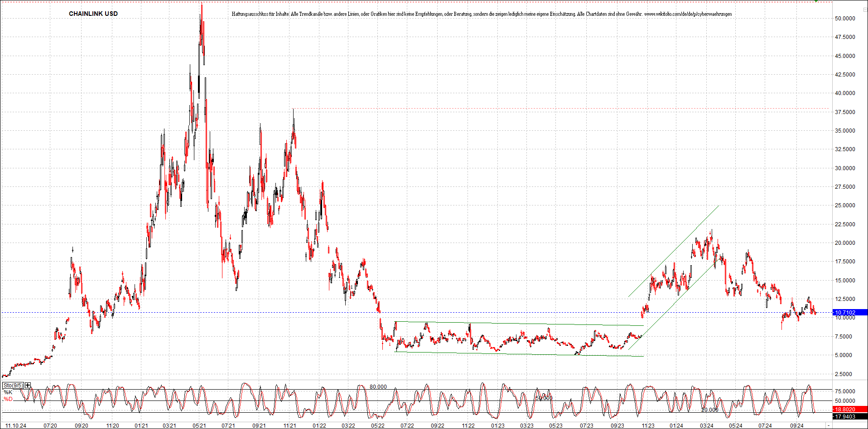
Task: Click the 15.0000 price axis label
Action: coord(845,281)
